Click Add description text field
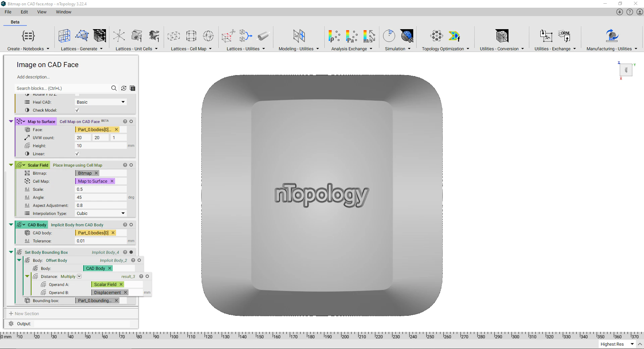 (x=33, y=77)
